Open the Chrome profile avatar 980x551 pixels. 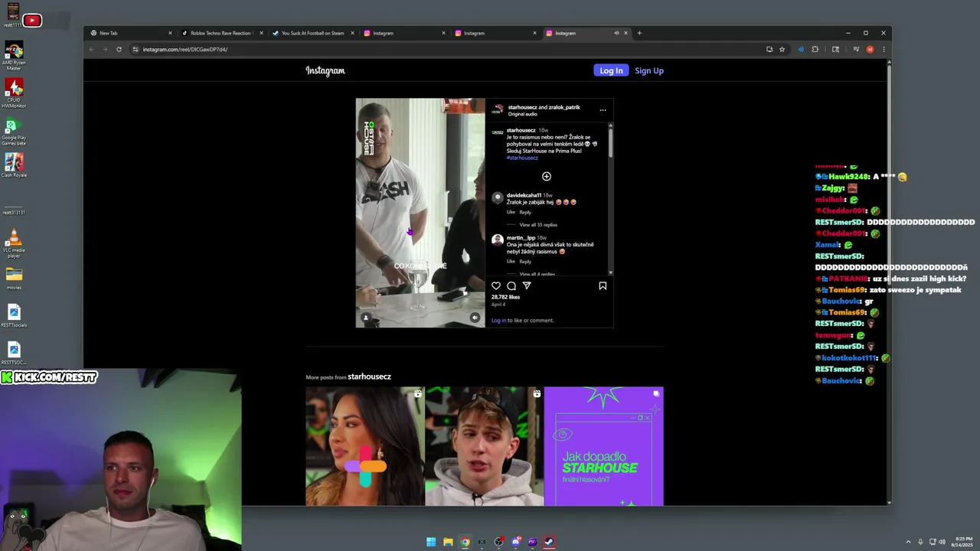click(x=870, y=49)
